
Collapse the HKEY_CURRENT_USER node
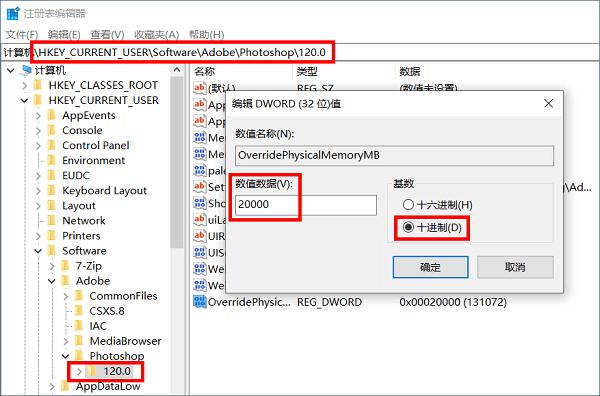24,101
